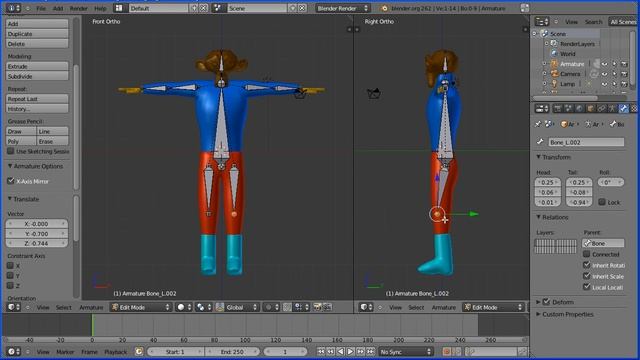Toggle Camera visibility eye in outliner
The width and height of the screenshot is (640, 360).
[x=604, y=74]
